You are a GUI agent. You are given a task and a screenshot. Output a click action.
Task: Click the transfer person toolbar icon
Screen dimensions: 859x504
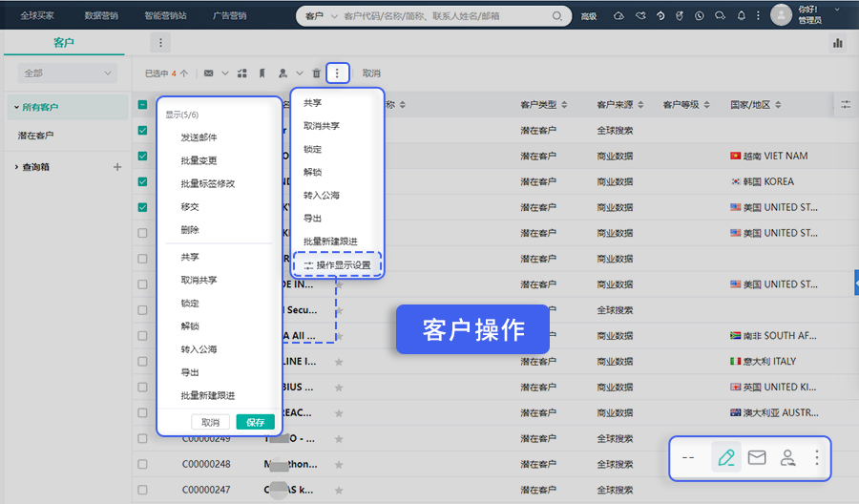click(283, 73)
